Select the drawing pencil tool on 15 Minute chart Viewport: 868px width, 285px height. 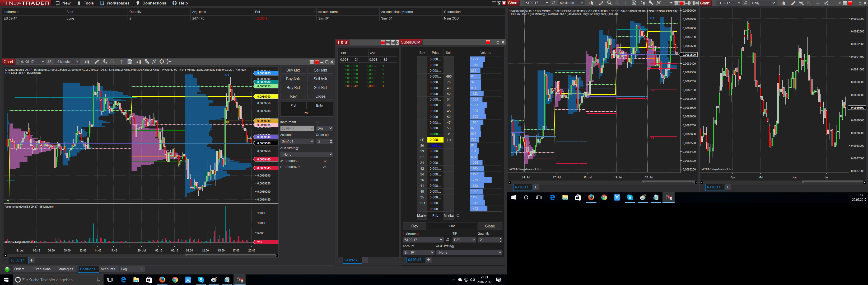coord(97,61)
